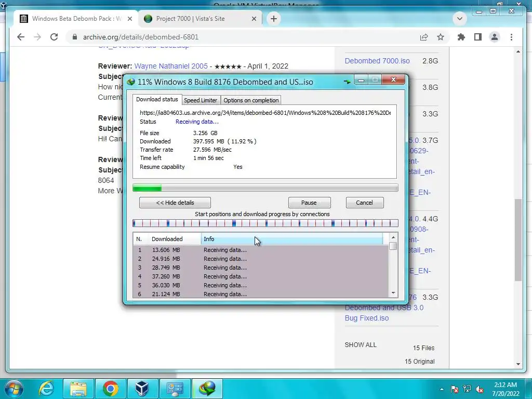Open Debombed and USB 3.0 Bug Fixed.iso link
This screenshot has width=532, height=399.
pyautogui.click(x=384, y=313)
